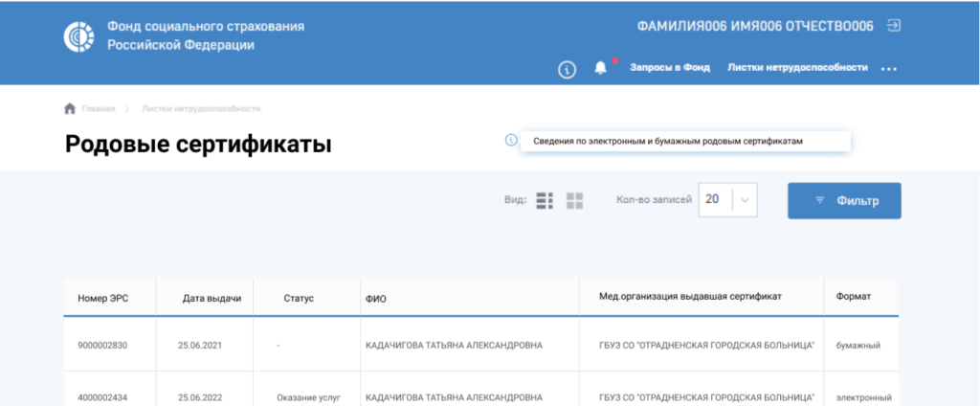The width and height of the screenshot is (980, 406).
Task: Switch to grid tile view icon
Action: [574, 200]
